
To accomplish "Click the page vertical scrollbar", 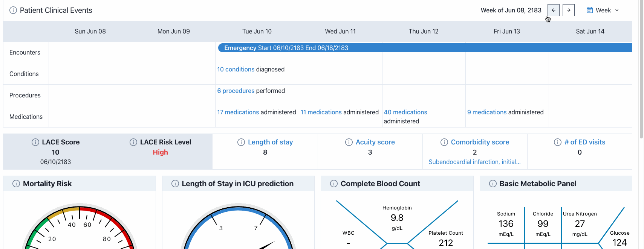I will click(x=641, y=69).
